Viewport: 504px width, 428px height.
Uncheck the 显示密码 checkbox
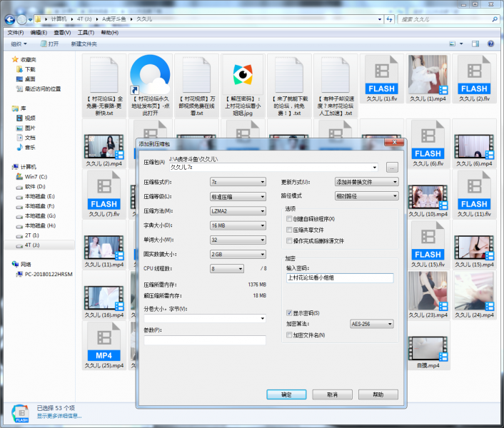click(x=288, y=313)
